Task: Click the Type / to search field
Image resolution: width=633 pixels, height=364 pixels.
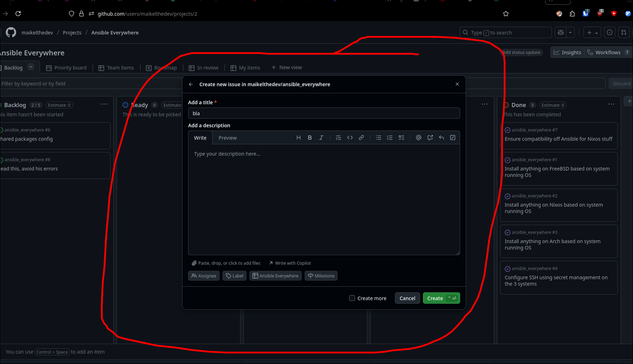Action: point(505,32)
